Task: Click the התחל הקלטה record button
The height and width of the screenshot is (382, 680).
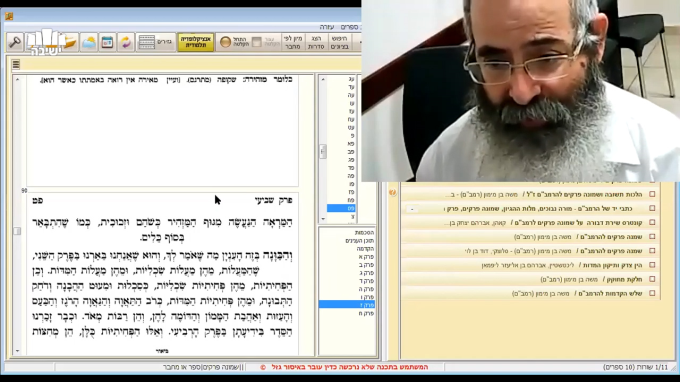Action: [234, 42]
